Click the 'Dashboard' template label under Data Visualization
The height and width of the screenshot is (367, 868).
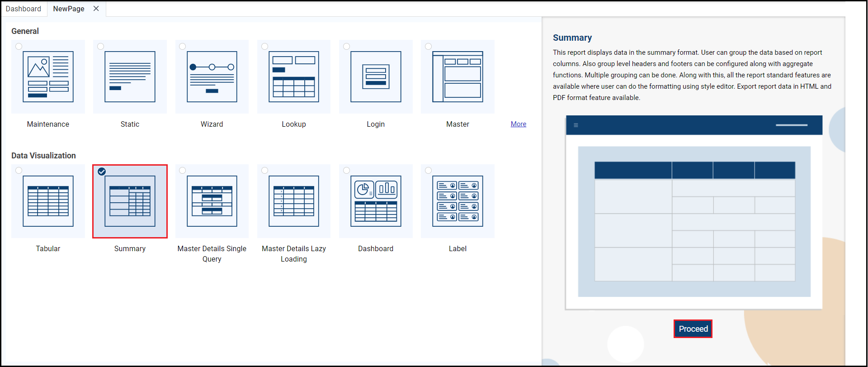(x=376, y=248)
